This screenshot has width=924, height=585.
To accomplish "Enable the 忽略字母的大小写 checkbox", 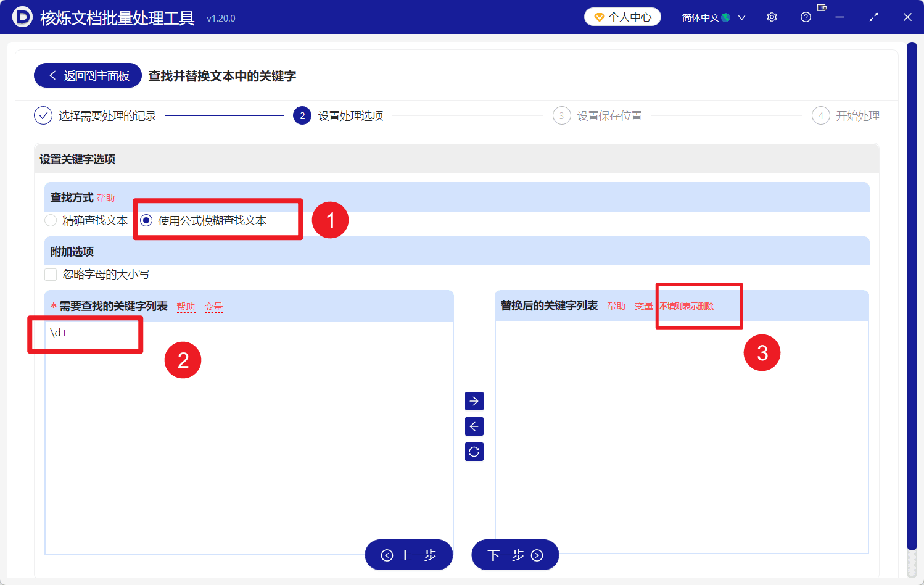I will (x=51, y=274).
